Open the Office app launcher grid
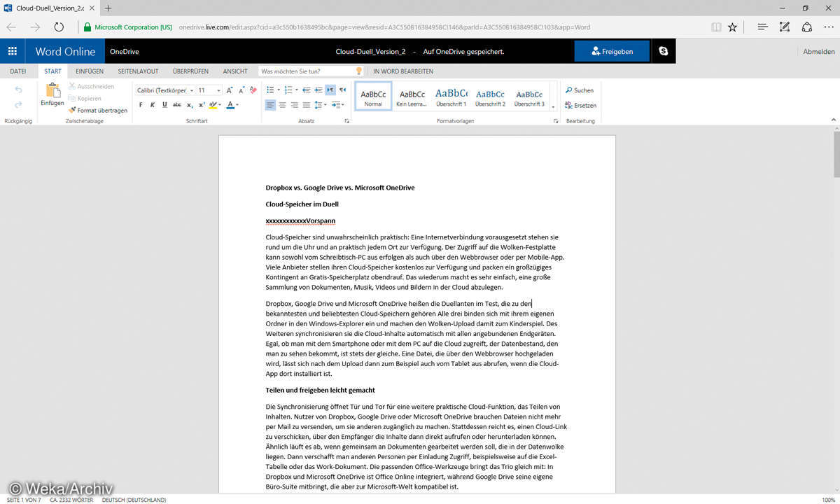This screenshot has height=504, width=840. coord(13,51)
